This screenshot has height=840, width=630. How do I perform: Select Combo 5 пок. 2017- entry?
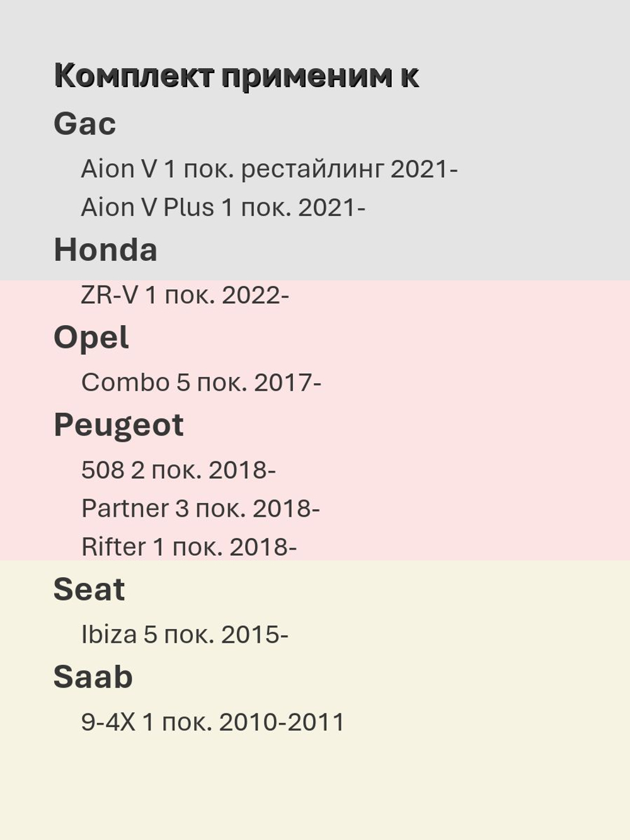(x=201, y=383)
